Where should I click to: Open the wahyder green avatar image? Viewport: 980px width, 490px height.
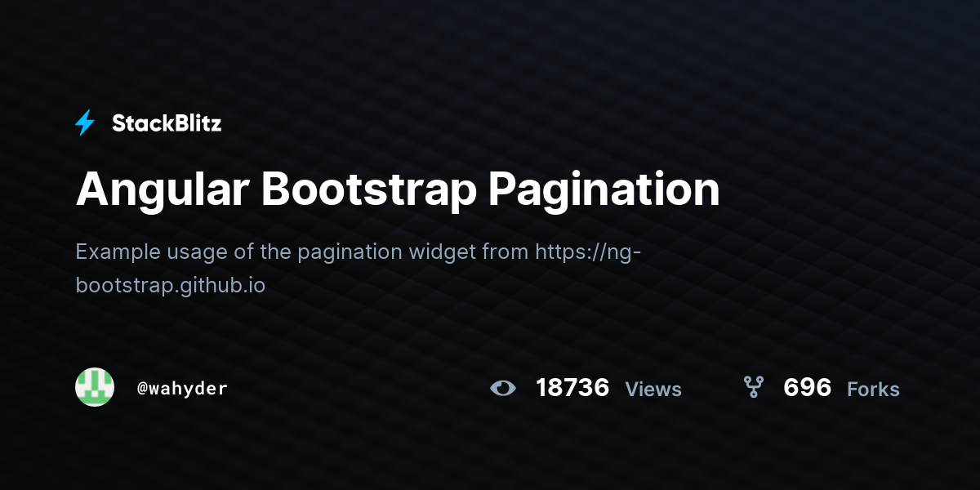(x=95, y=387)
